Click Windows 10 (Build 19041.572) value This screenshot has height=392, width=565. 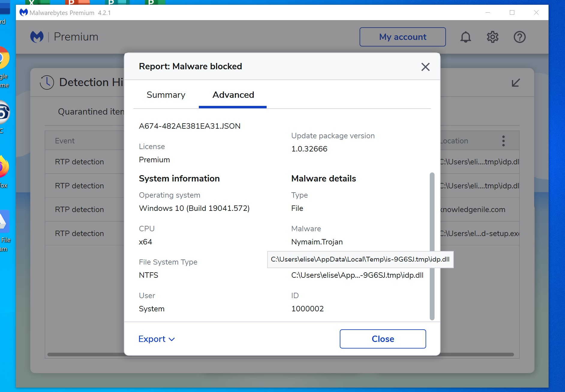click(x=194, y=208)
